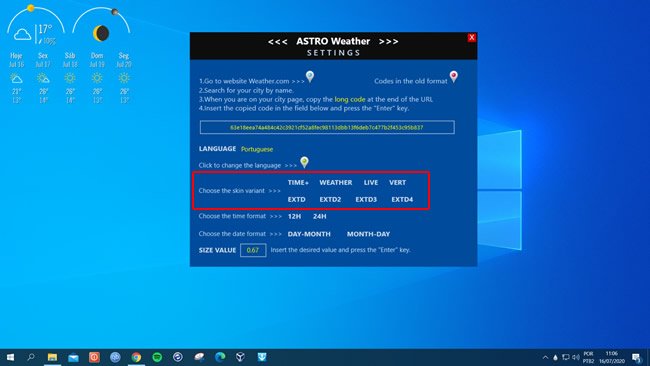
Task: Open Weather.com via the blue pin icon
Action: tap(310, 77)
